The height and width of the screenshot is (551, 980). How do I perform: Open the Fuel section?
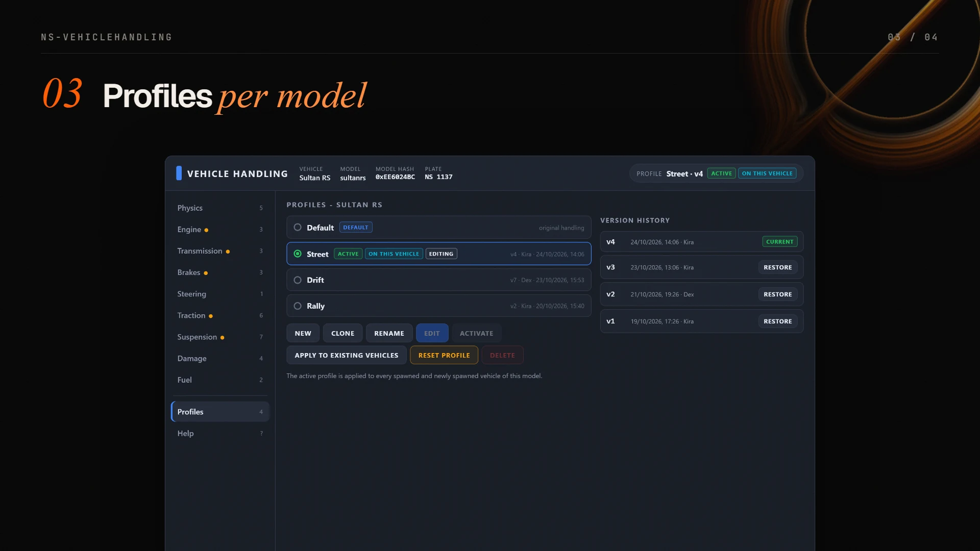click(x=220, y=380)
